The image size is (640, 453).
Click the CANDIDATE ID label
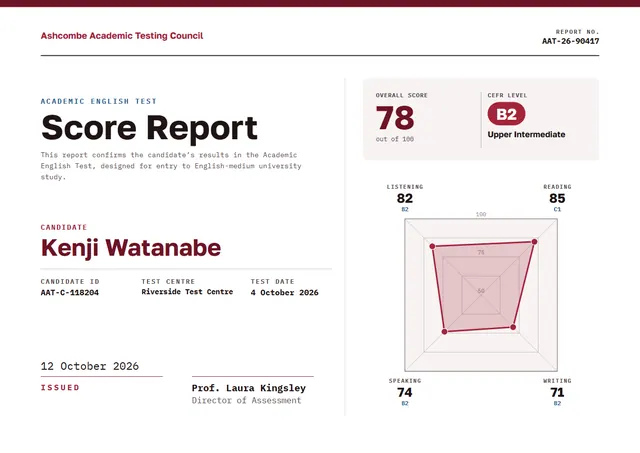point(70,282)
